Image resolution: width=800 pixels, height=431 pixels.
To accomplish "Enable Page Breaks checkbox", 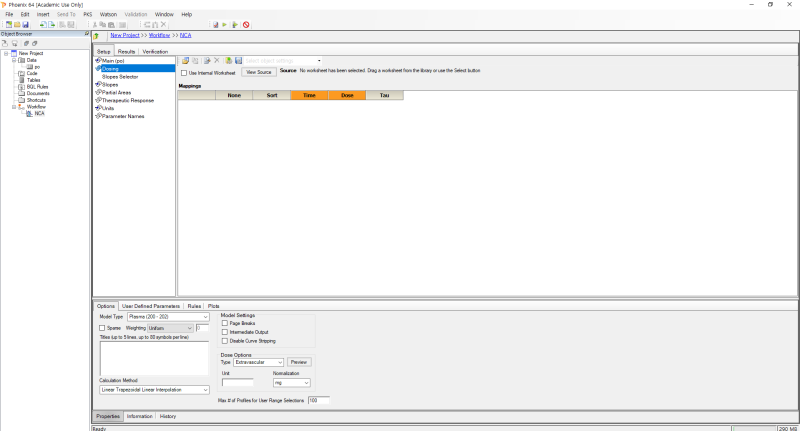I will (x=224, y=323).
